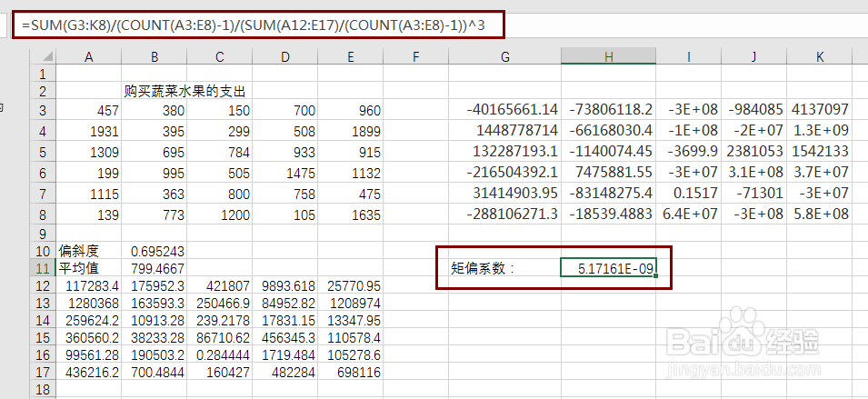Select cell K3 with value 4137097
Screen dimensions: 868x399
coord(819,110)
